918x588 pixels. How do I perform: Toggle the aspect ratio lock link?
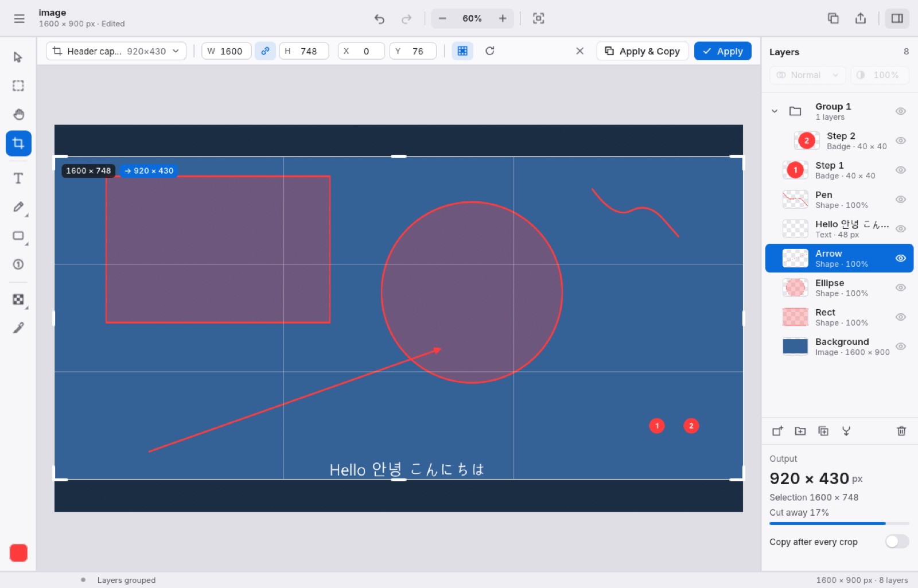click(265, 51)
